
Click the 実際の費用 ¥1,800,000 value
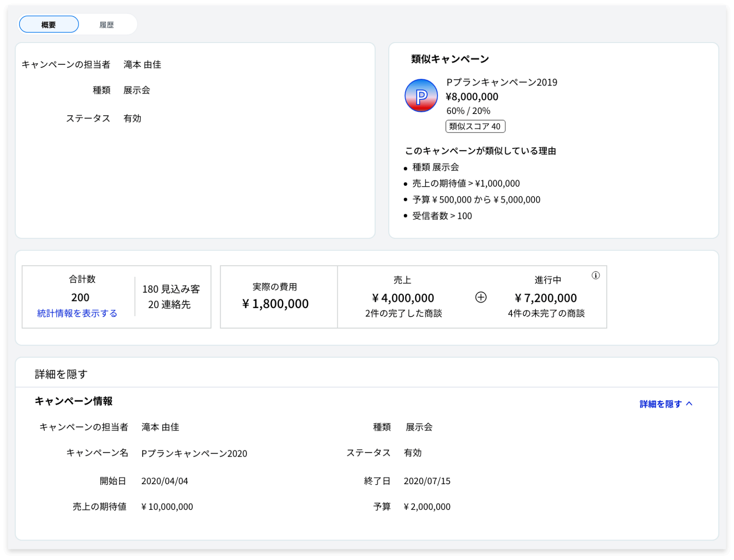pyautogui.click(x=275, y=304)
